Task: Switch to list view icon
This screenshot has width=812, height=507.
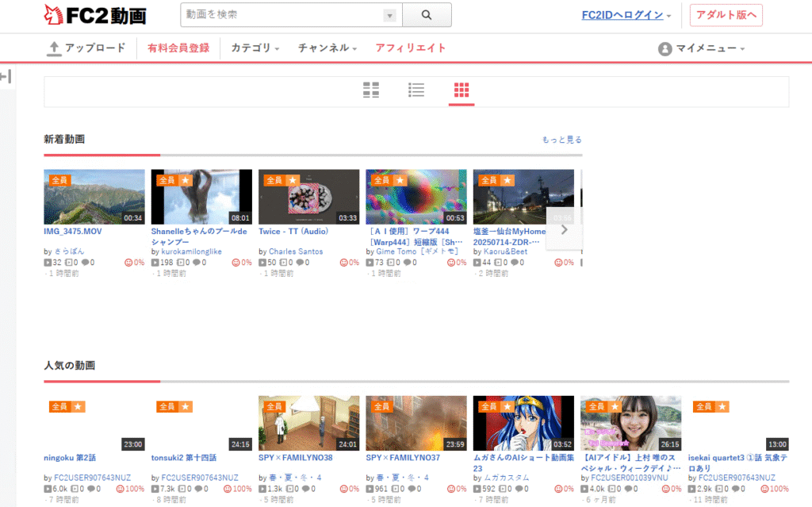Action: [416, 90]
